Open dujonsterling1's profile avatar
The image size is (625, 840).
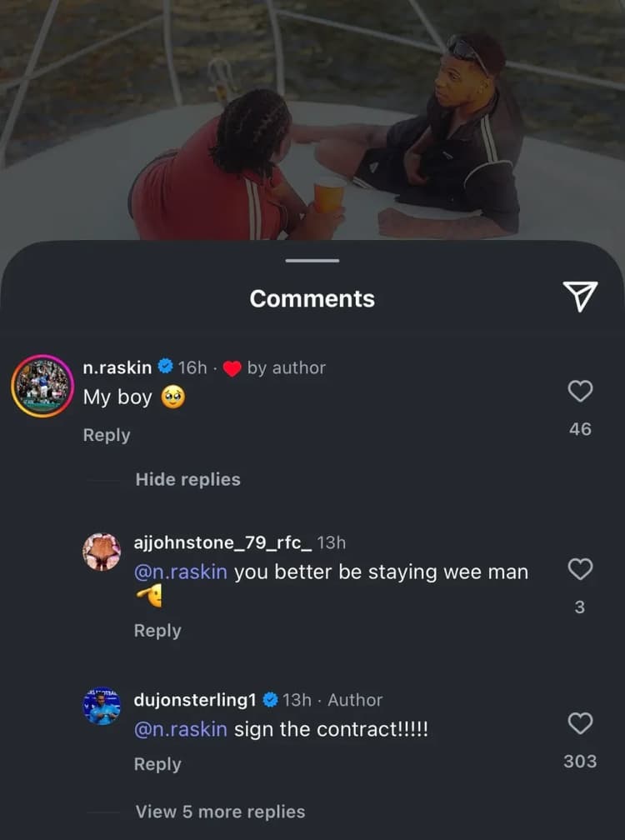click(x=102, y=706)
